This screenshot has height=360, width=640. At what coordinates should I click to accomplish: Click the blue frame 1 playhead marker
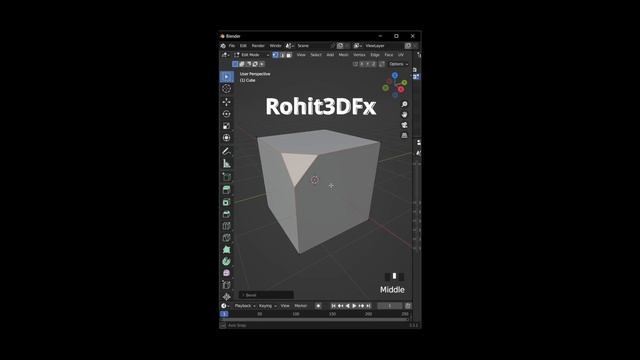(x=224, y=314)
